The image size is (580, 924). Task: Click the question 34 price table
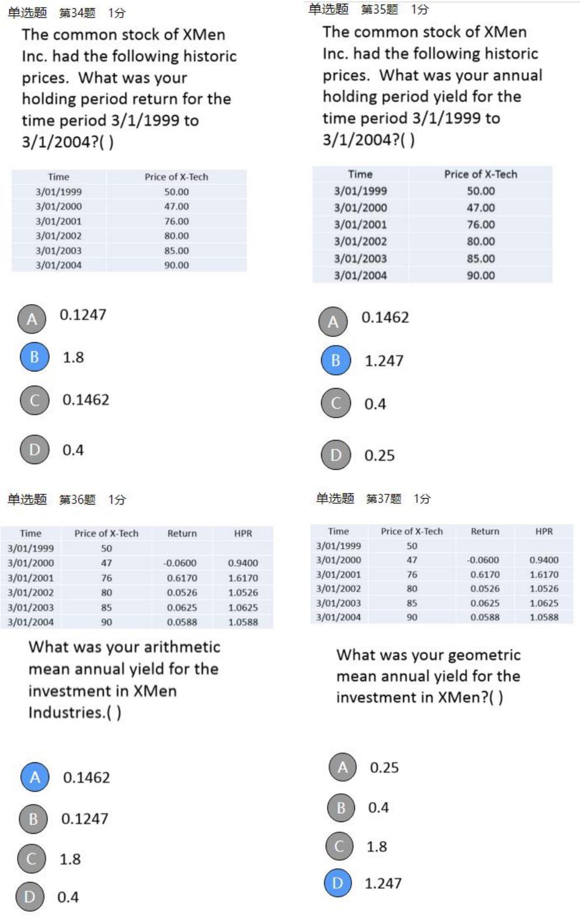click(x=129, y=221)
